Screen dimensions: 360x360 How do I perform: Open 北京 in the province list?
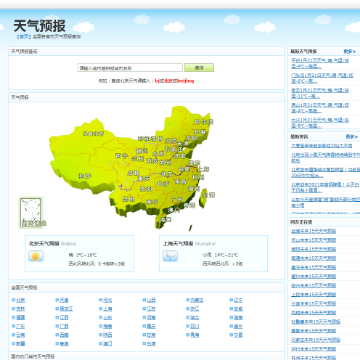pos(20,300)
